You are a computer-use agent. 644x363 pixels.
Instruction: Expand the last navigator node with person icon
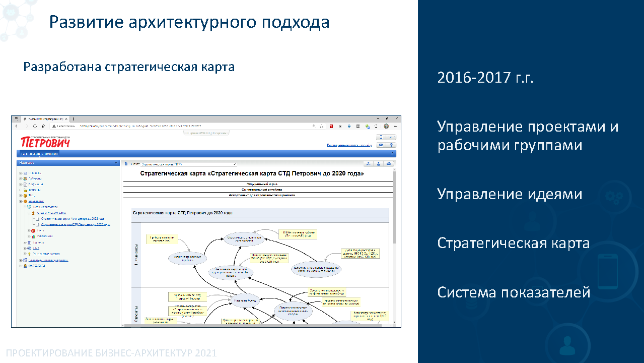pyautogui.click(x=21, y=266)
